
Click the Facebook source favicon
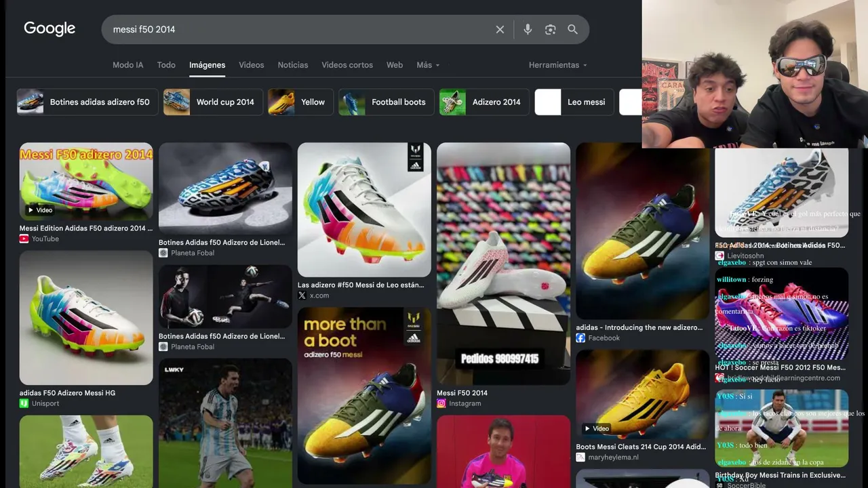click(580, 338)
